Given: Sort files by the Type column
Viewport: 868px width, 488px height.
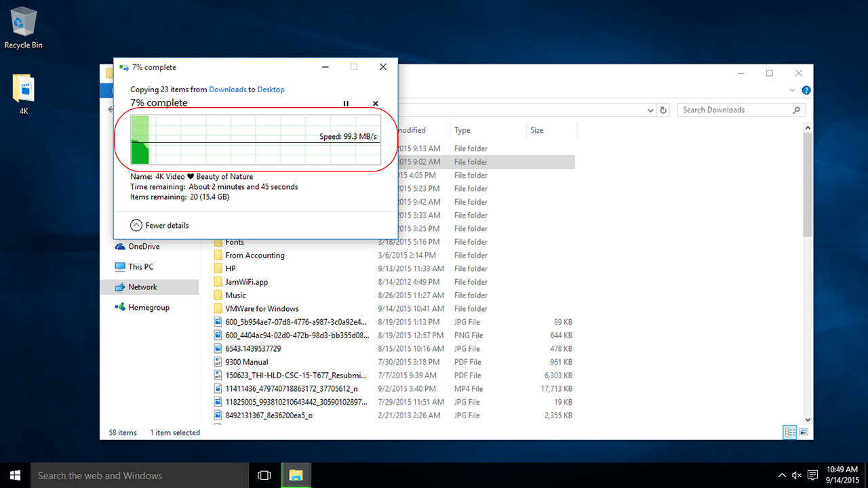Looking at the screenshot, I should pos(462,130).
